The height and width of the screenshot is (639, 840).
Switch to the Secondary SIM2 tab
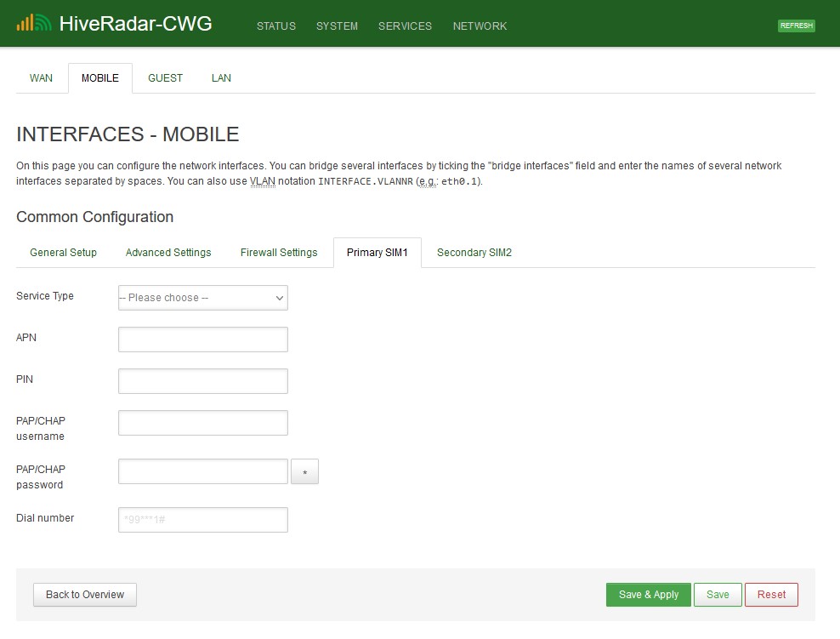pyautogui.click(x=474, y=253)
